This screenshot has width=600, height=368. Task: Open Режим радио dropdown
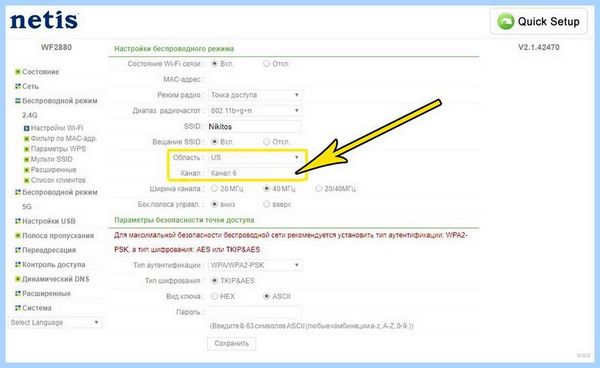(x=255, y=95)
